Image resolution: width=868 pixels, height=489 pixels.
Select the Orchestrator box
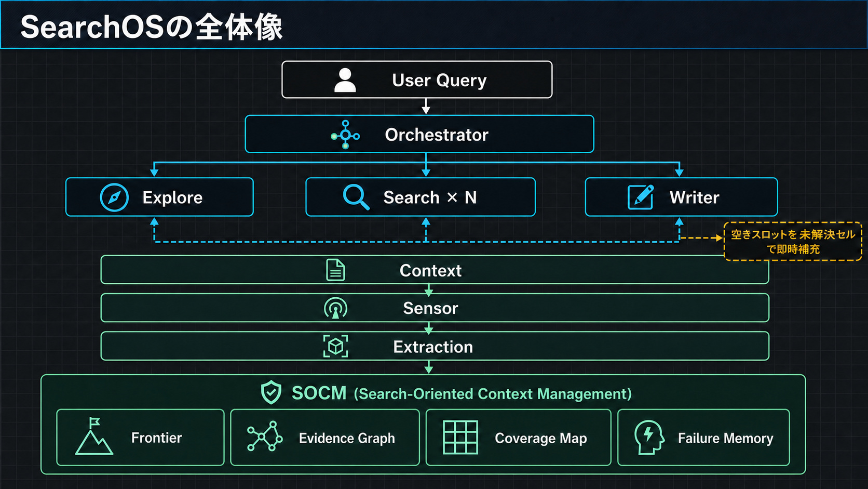(x=419, y=134)
